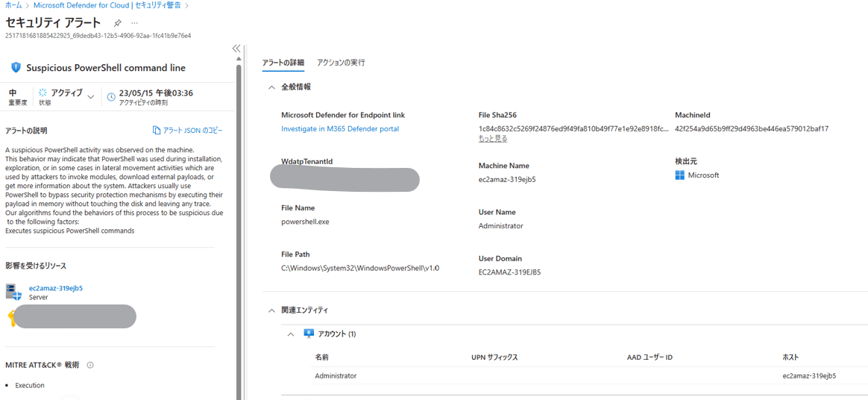Click the blue shield alert icon

click(x=16, y=68)
